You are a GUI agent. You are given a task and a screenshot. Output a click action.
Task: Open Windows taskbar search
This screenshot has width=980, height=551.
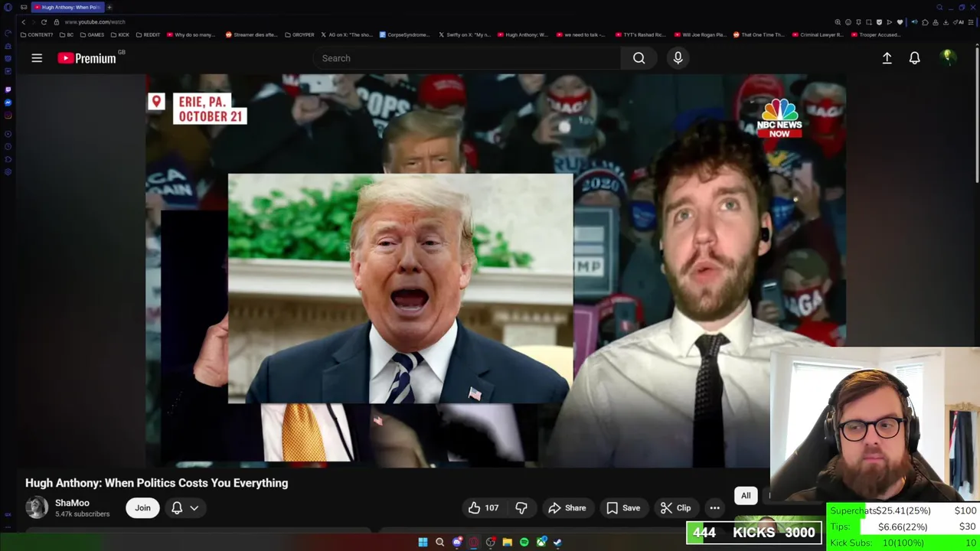(439, 542)
